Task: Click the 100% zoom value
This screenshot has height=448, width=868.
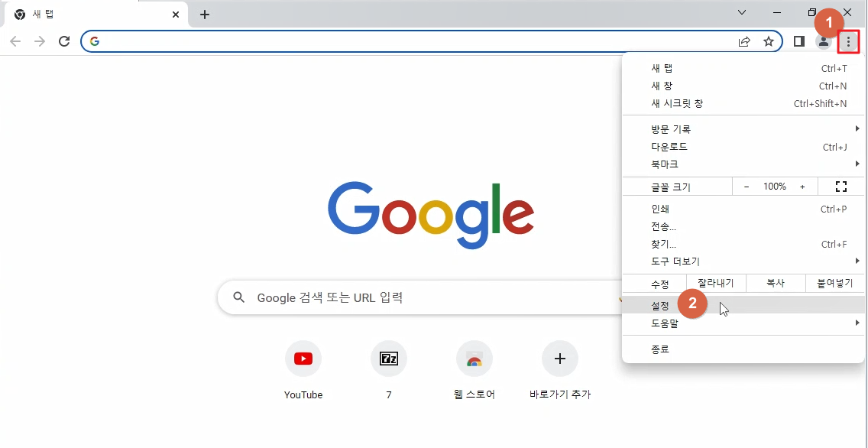Action: coord(775,187)
